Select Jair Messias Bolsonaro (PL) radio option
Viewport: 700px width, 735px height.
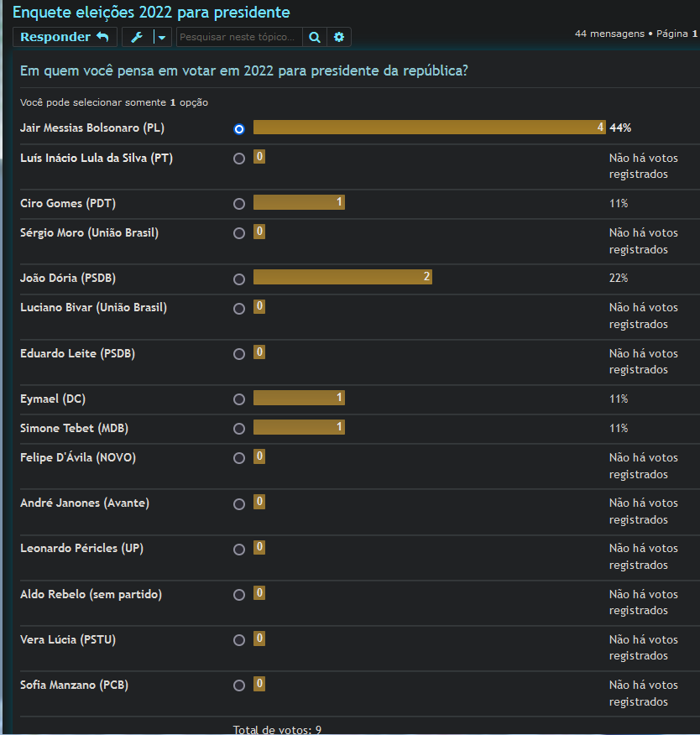click(x=239, y=129)
